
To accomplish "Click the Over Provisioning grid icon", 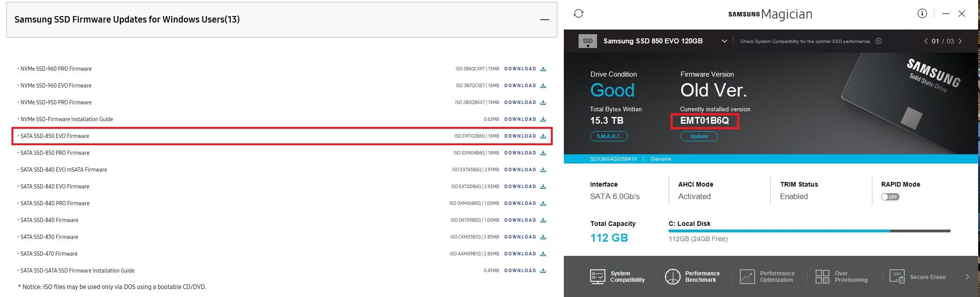I will (822, 276).
